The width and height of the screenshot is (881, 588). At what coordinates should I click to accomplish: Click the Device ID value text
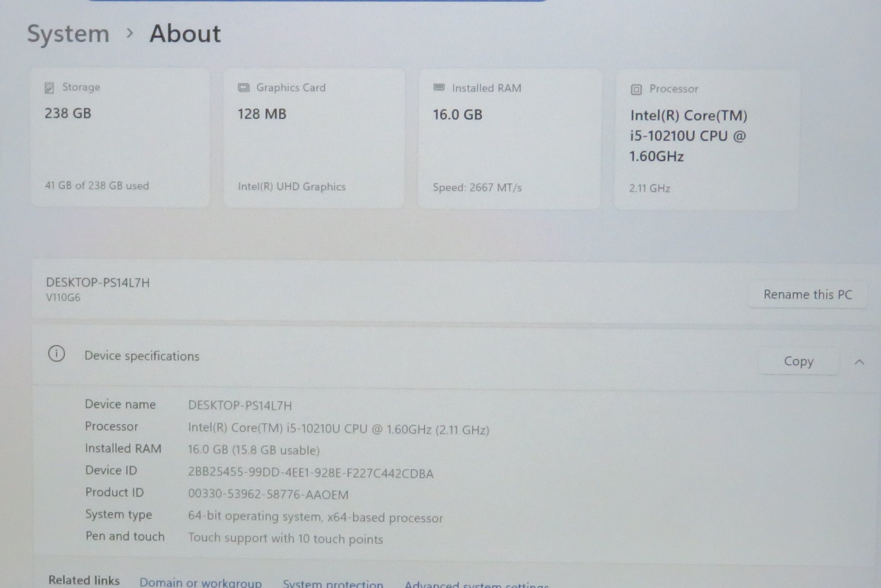(311, 473)
